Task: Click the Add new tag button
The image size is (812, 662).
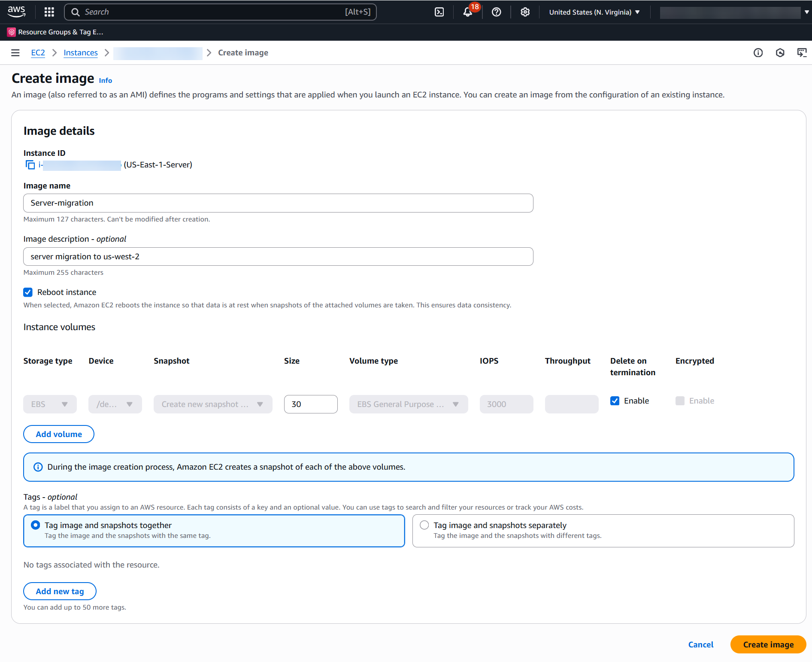Action: (60, 591)
